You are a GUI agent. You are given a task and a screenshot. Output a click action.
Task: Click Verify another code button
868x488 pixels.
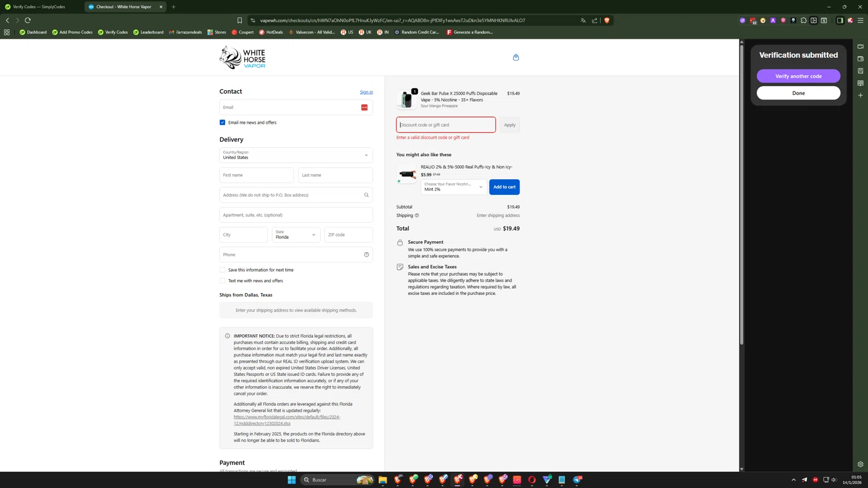799,76
